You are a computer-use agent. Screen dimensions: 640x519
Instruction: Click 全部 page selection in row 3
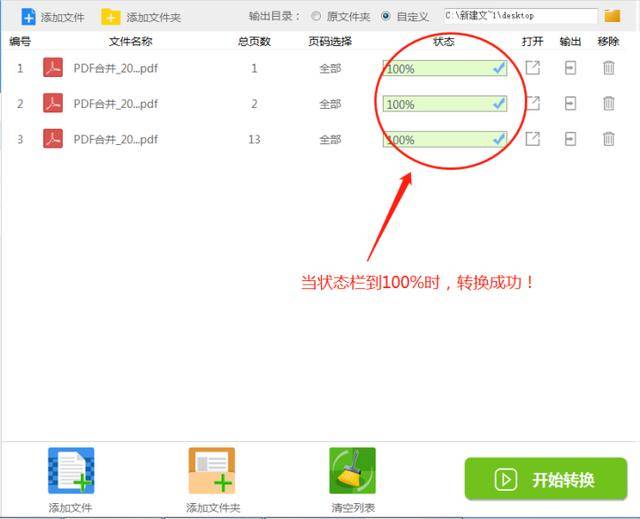coord(330,139)
